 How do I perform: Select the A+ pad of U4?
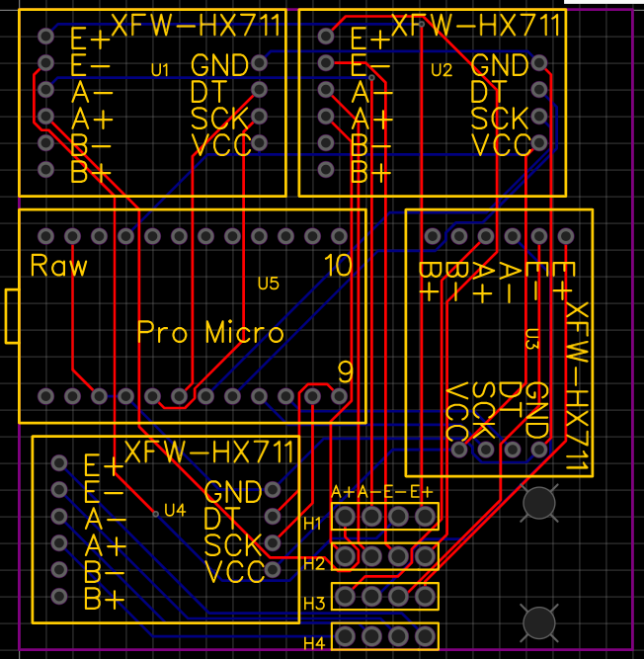coord(59,543)
